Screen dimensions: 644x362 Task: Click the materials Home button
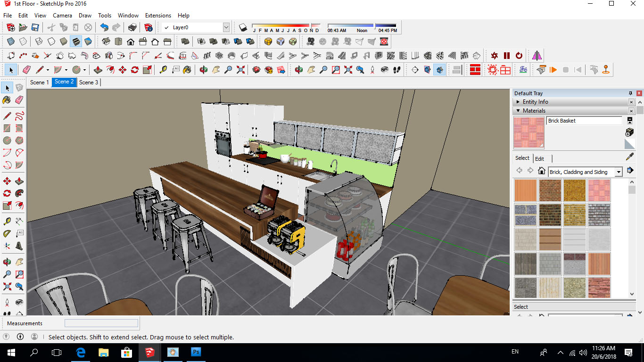(x=542, y=171)
